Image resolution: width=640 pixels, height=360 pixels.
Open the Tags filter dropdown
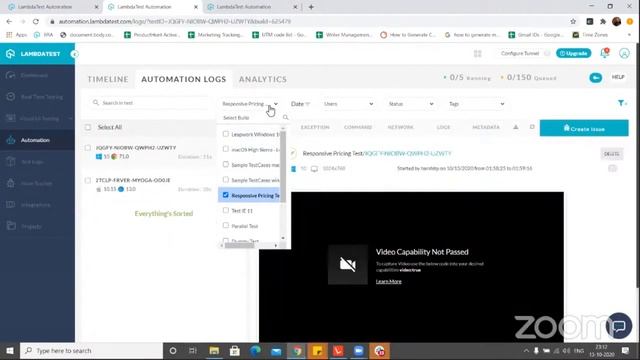(x=476, y=104)
